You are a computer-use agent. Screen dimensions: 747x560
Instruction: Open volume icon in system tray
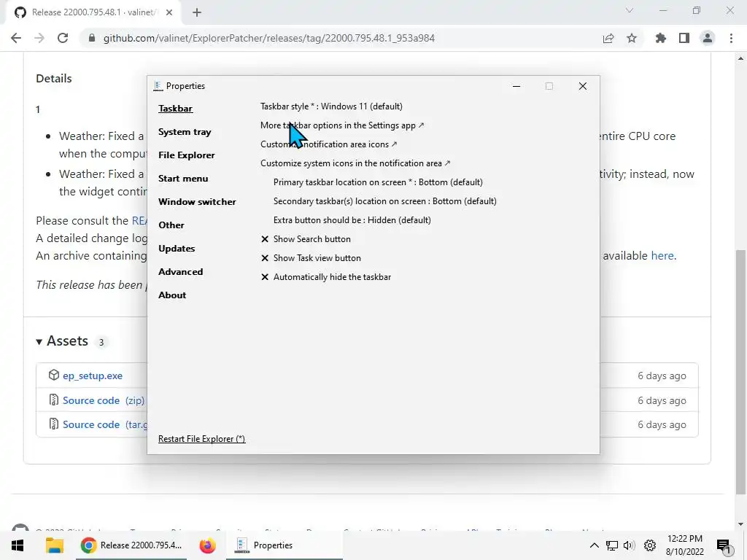coord(629,545)
